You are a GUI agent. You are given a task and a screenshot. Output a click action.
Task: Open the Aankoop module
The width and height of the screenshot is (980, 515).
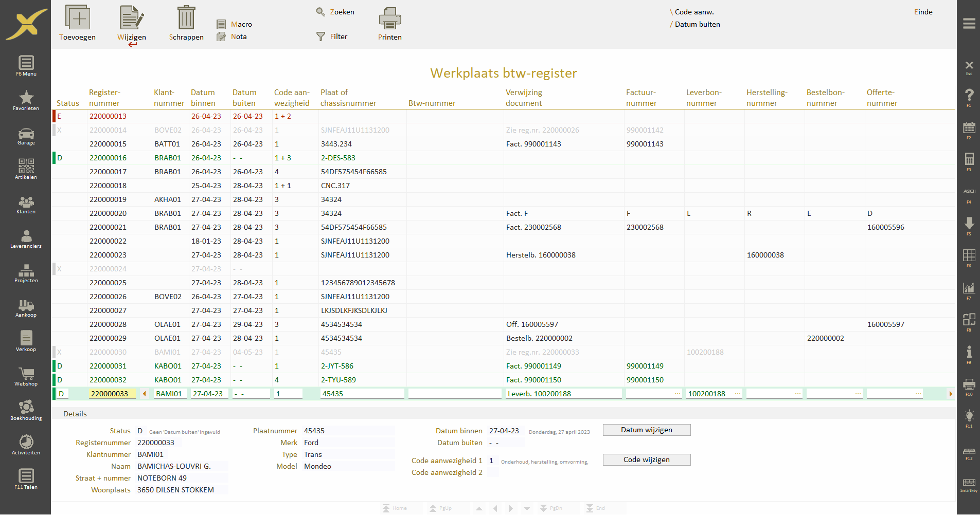26,308
